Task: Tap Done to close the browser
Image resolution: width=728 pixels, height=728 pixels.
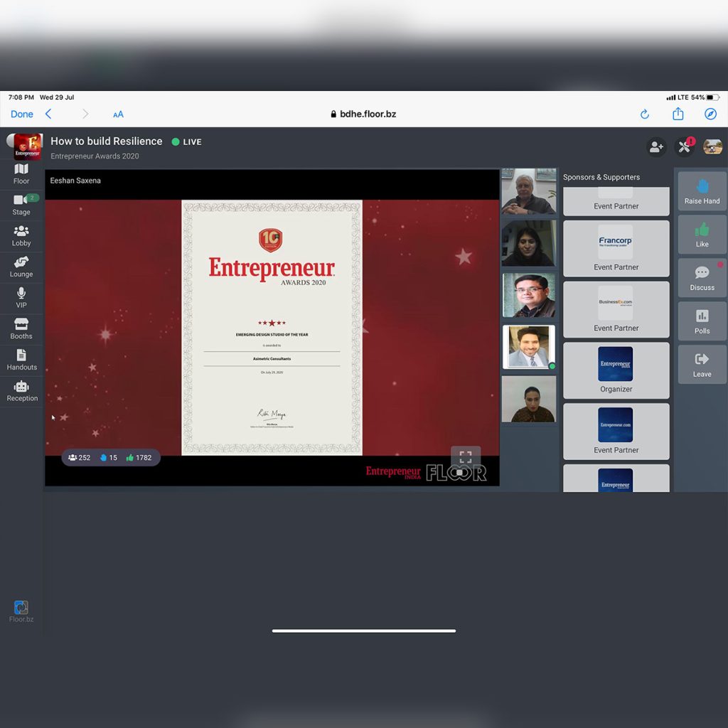Action: click(22, 114)
